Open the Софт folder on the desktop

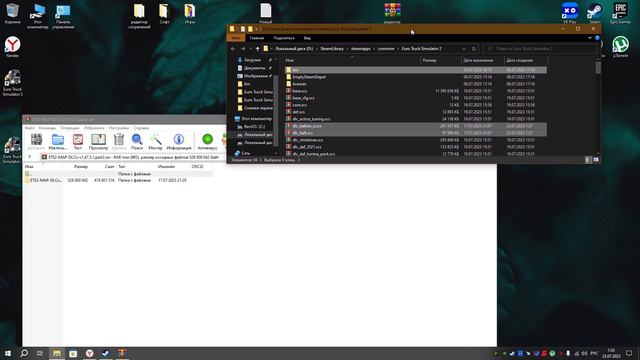pyautogui.click(x=164, y=13)
